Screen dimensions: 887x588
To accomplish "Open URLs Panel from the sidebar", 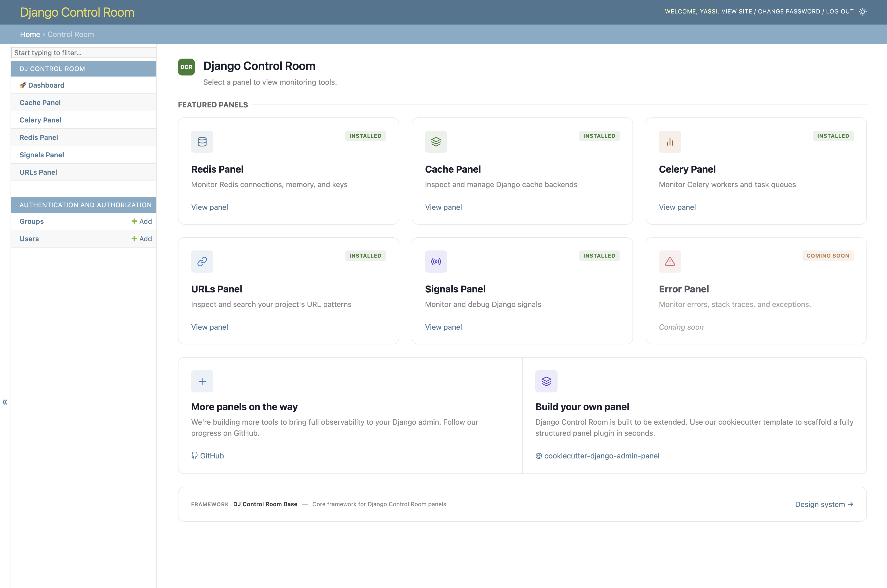I will coord(38,172).
